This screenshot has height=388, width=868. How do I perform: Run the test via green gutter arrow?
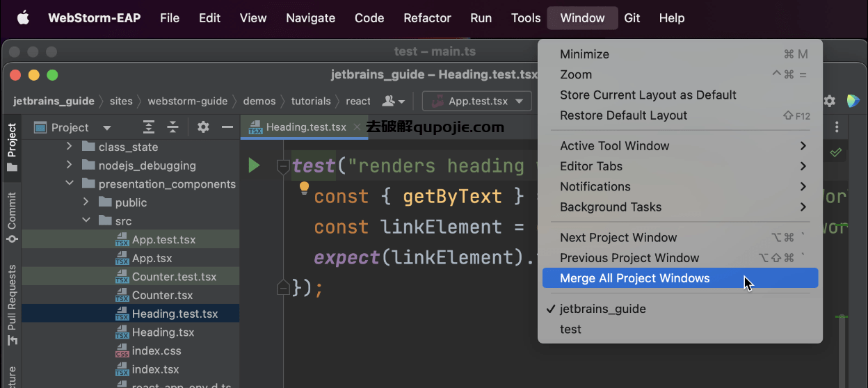[x=254, y=165]
